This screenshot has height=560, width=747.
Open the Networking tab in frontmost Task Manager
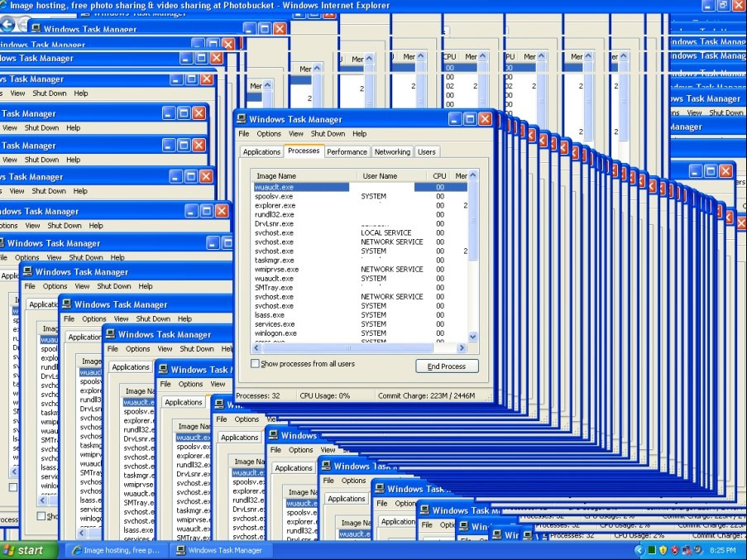(x=392, y=152)
